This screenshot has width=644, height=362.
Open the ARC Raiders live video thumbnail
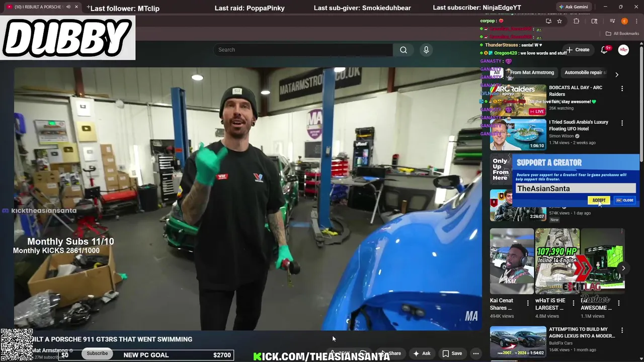tap(518, 100)
